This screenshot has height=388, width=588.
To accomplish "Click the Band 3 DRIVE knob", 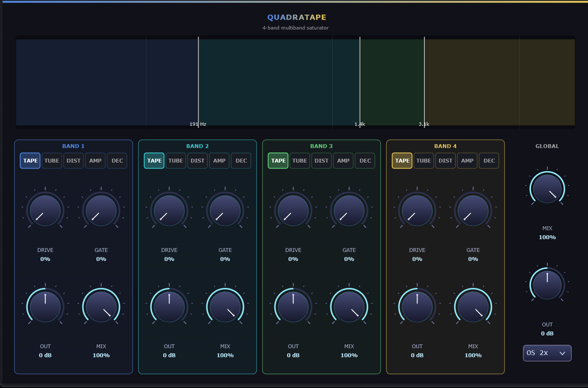I will pos(293,210).
